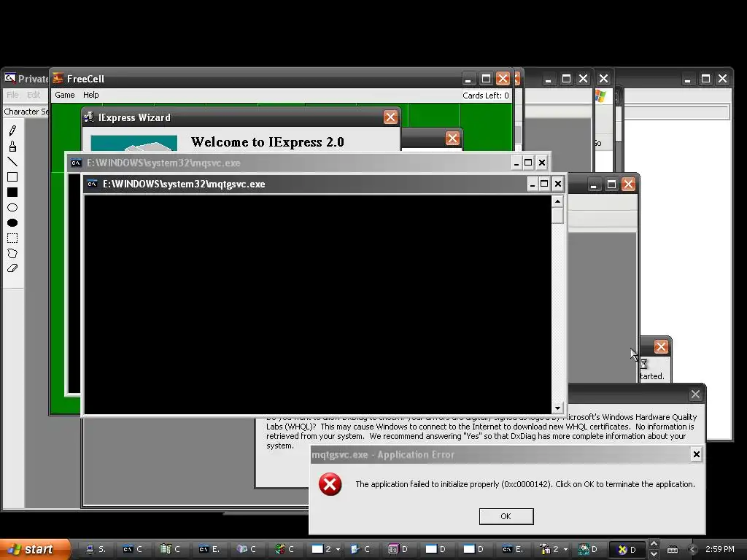The width and height of the screenshot is (747, 560).
Task: Pick the Hollow Rectangle tool
Action: (13, 176)
